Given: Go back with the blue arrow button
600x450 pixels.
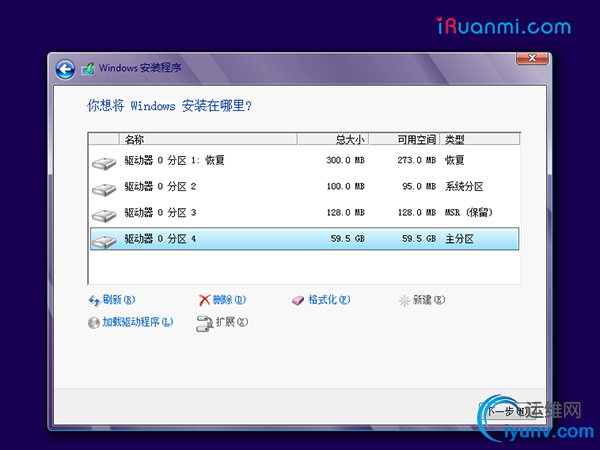Looking at the screenshot, I should point(65,69).
